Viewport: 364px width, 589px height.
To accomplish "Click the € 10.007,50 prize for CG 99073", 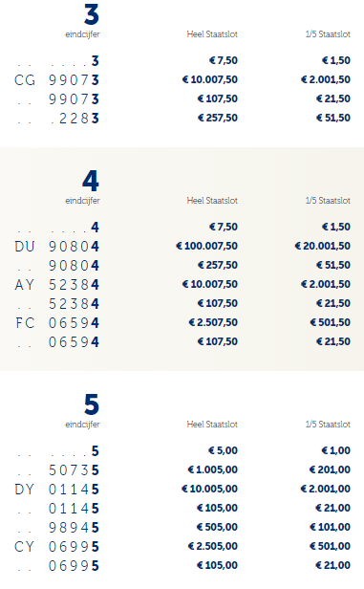I will pyautogui.click(x=210, y=79).
